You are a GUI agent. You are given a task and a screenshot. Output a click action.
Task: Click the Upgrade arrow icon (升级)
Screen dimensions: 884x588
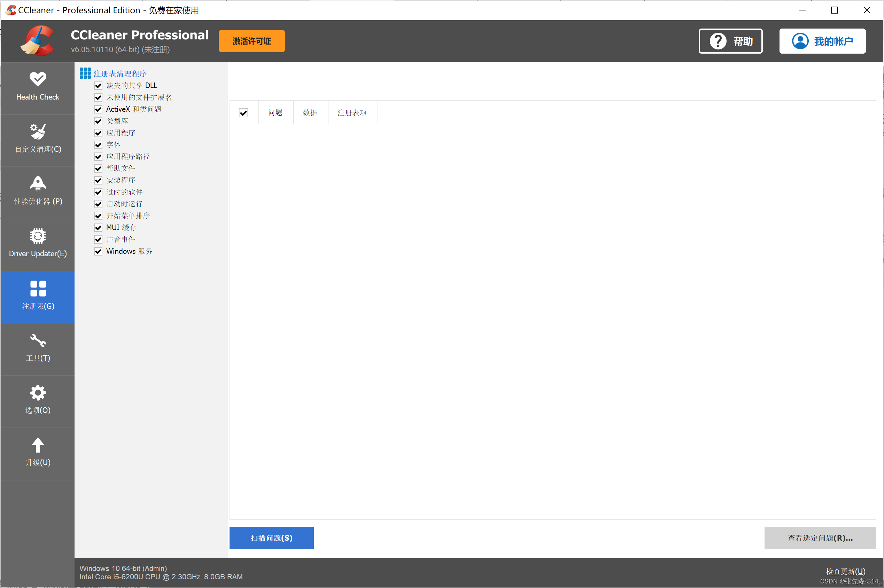coord(38,446)
